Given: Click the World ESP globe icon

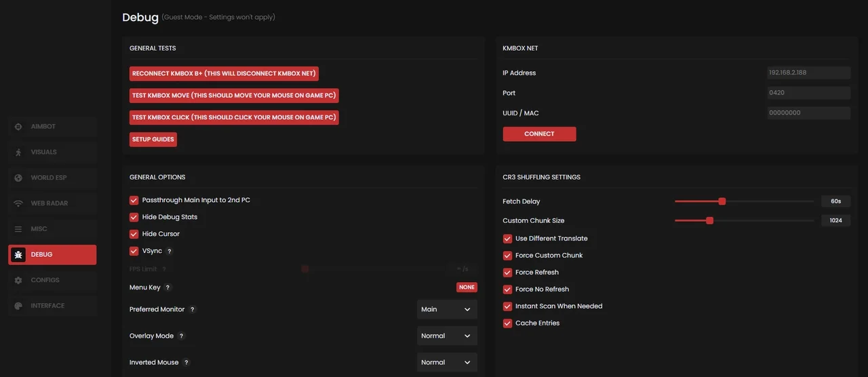Looking at the screenshot, I should (x=18, y=178).
